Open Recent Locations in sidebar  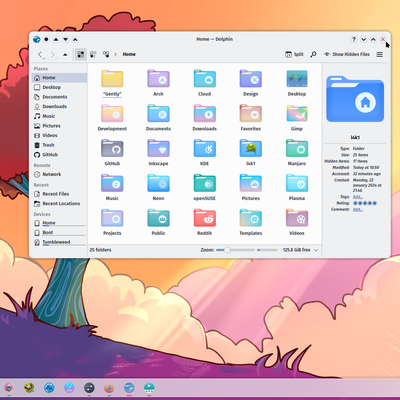point(59,204)
